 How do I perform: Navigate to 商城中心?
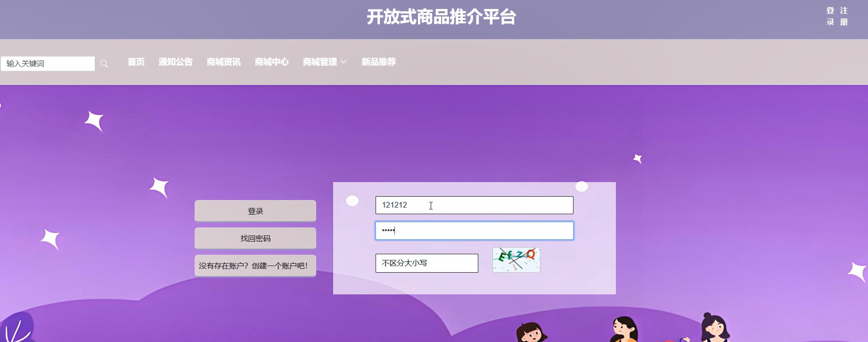[x=272, y=62]
